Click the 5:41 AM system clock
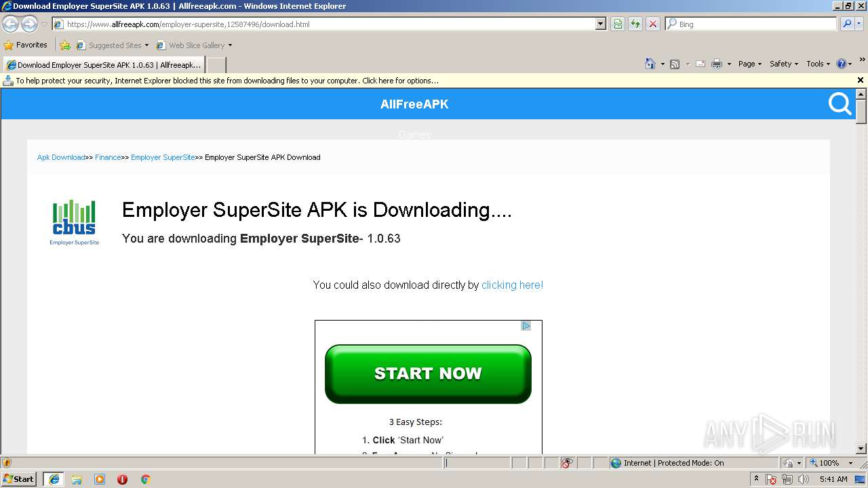Screen dimensions: 868x488 tap(833, 479)
